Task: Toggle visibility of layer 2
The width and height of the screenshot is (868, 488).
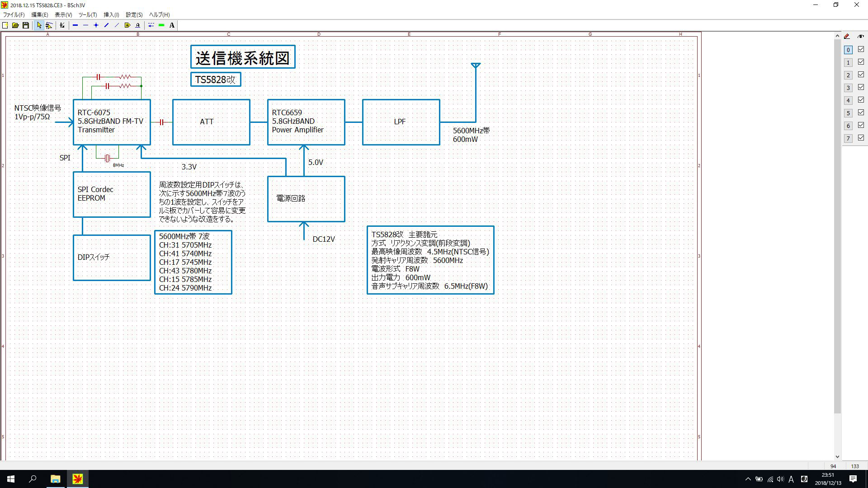Action: tap(861, 75)
